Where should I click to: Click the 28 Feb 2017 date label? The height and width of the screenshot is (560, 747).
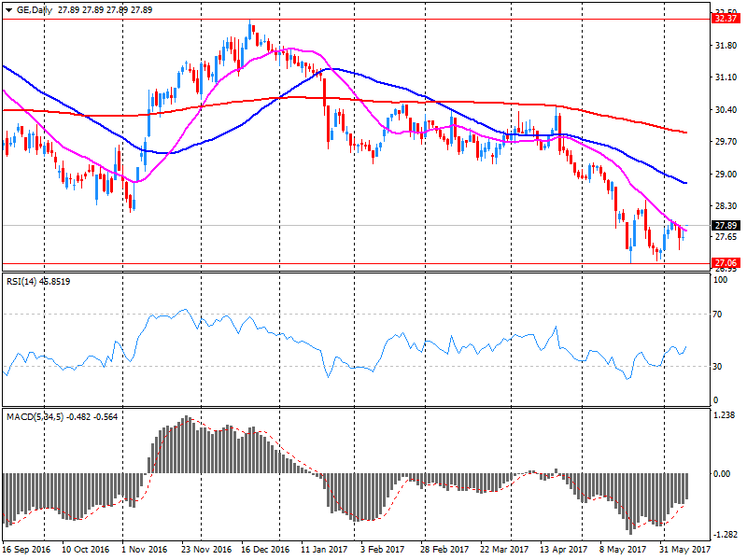click(444, 550)
